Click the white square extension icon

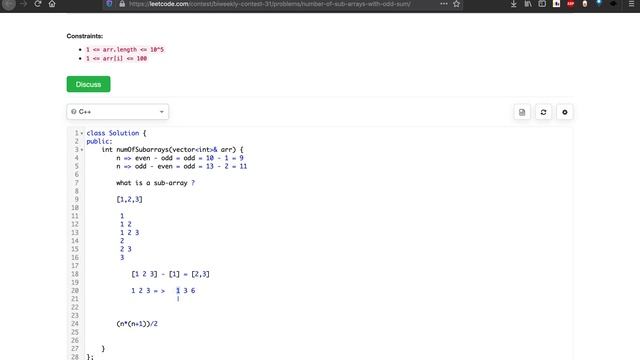tap(556, 4)
